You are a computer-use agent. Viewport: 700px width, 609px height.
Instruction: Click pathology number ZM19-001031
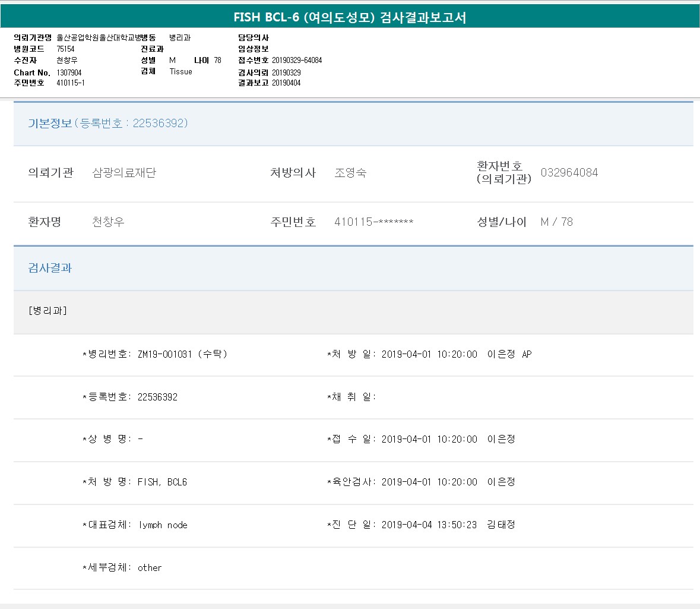coord(164,354)
